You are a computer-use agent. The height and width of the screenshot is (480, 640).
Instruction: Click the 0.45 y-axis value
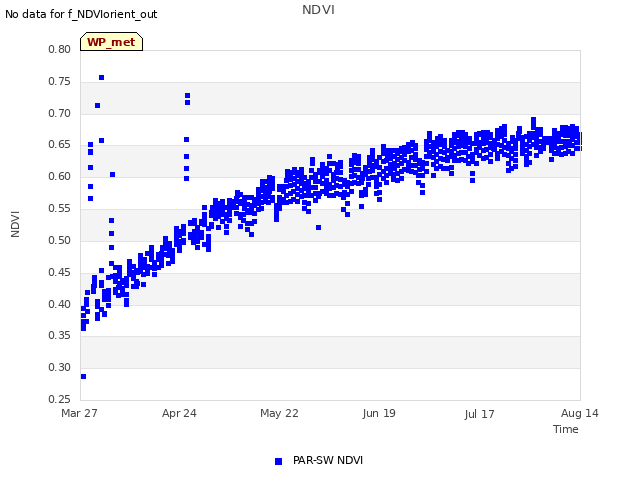click(x=60, y=272)
